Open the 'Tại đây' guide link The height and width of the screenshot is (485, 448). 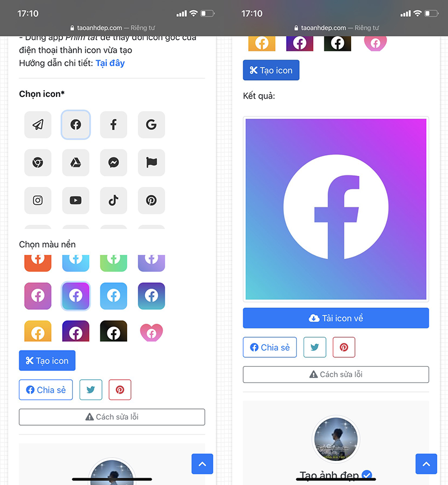point(110,63)
